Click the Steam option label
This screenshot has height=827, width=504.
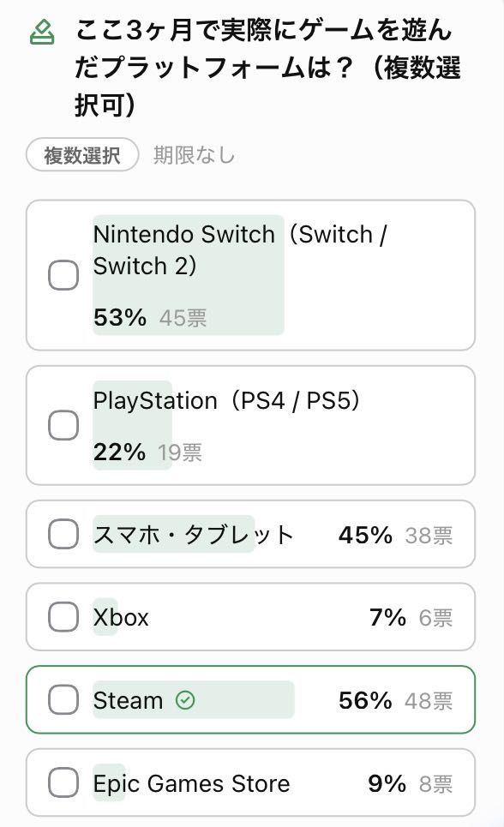[x=129, y=700]
